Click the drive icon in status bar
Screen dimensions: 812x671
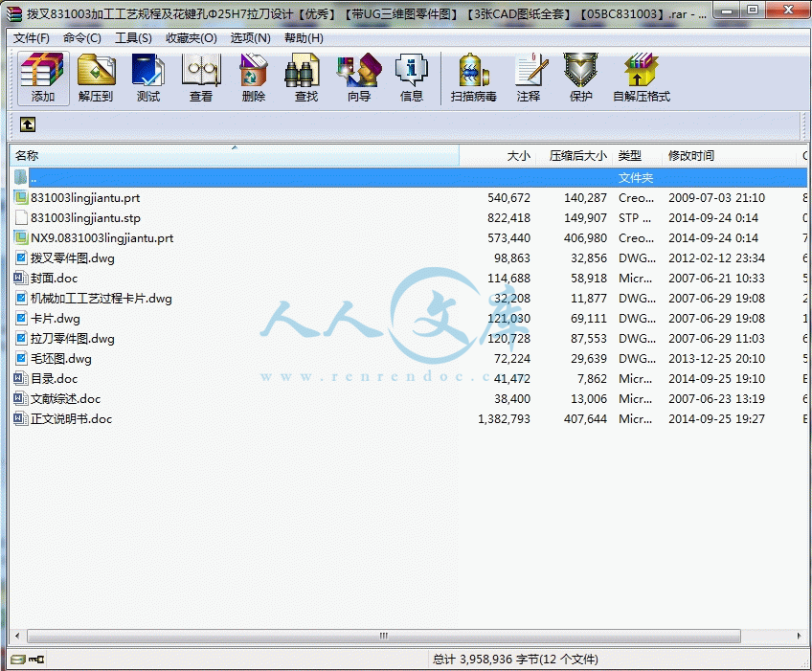tap(17, 660)
